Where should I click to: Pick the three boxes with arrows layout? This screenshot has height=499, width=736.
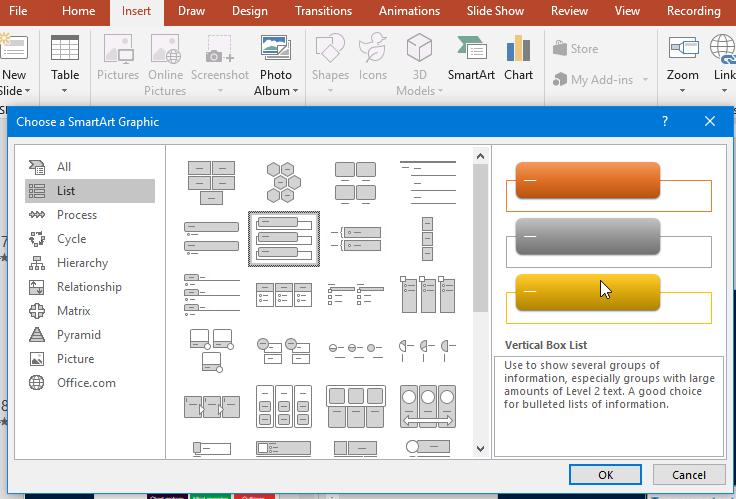coord(212,407)
